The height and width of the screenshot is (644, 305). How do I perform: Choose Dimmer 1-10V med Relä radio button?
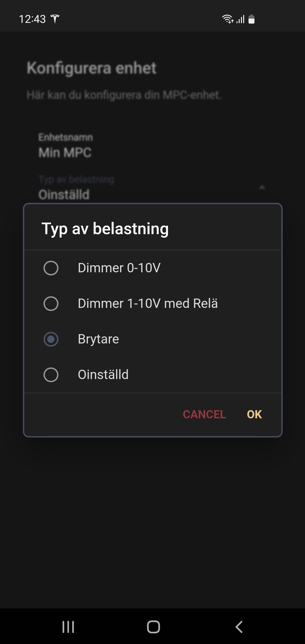point(51,303)
